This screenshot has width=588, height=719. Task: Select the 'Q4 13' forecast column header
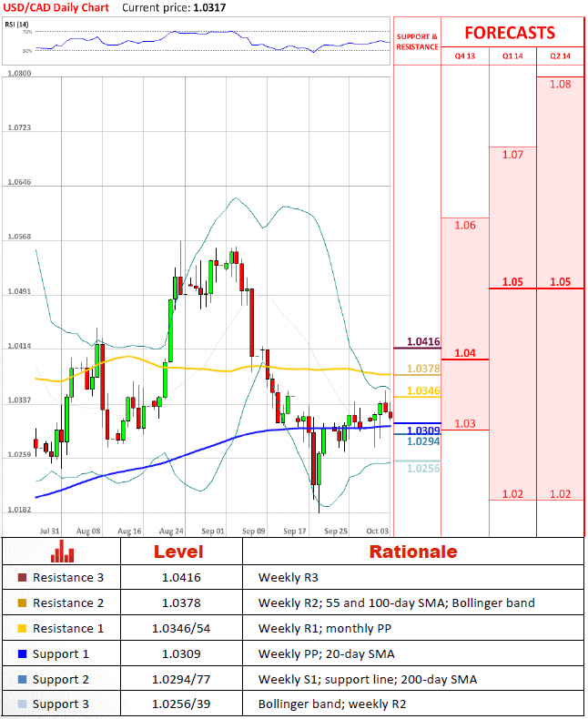[464, 56]
